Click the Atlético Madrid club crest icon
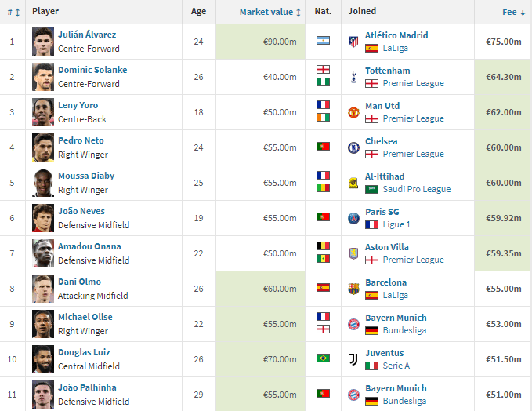 [x=353, y=42]
